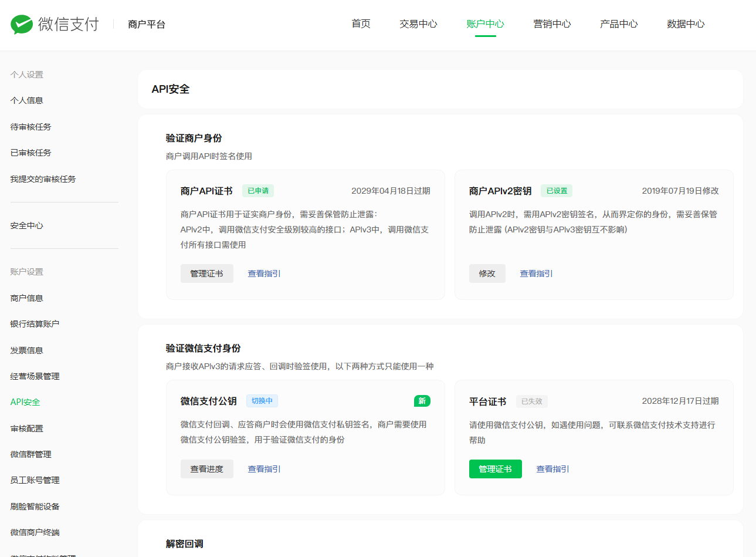This screenshot has width=756, height=557.
Task: Open 查看指引 link for 商户APIv2密钥
Action: pyautogui.click(x=536, y=274)
